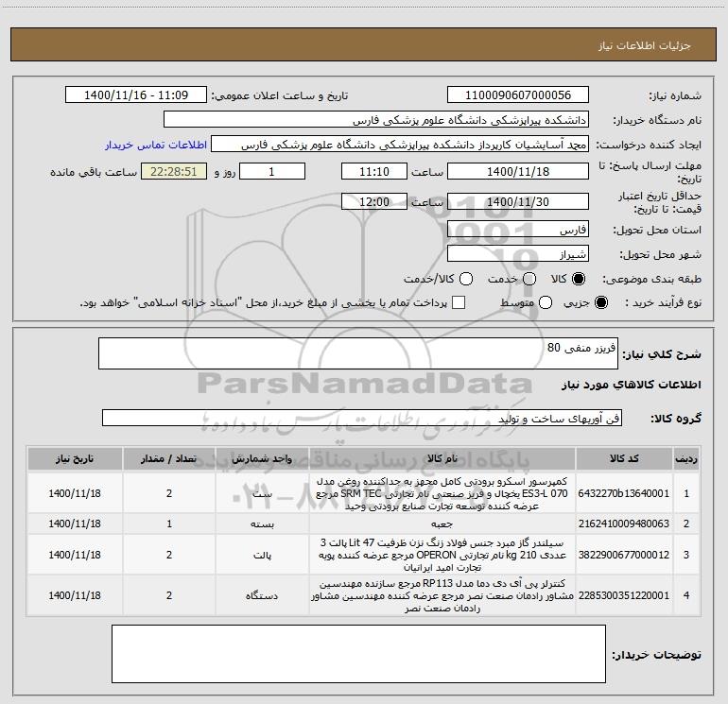728x704 pixels.
Task: Click the public announcement date field 1400/11/16
Action: pyautogui.click(x=136, y=95)
